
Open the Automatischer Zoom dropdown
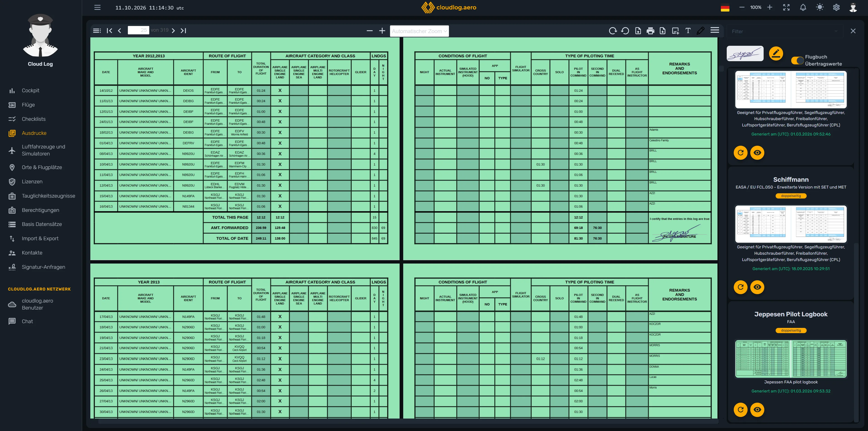click(x=419, y=31)
